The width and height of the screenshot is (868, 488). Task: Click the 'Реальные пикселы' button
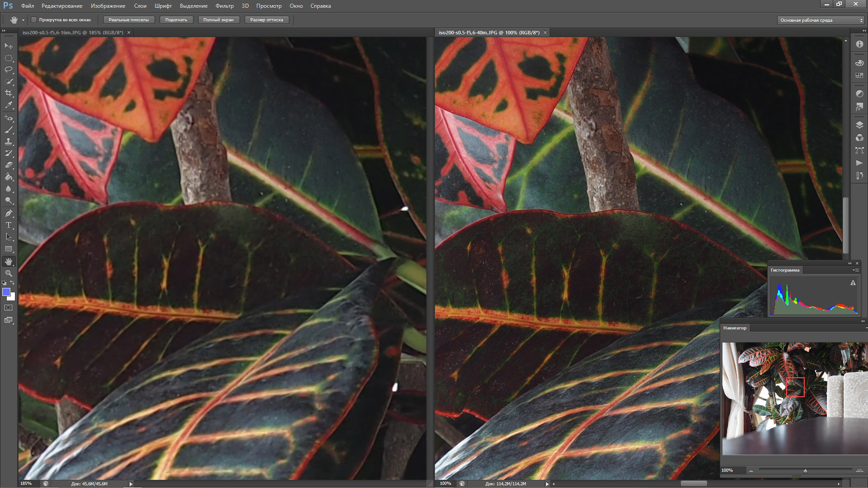coord(128,20)
